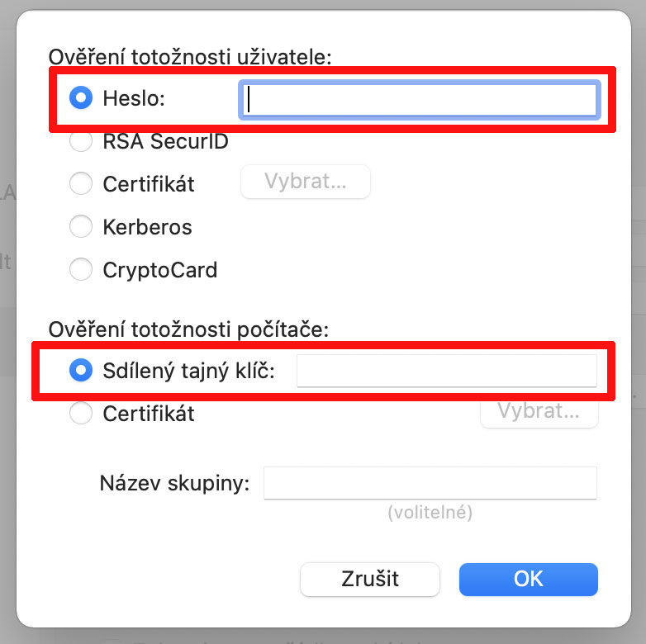Focus the Sdílený tajný klíč text field
This screenshot has height=644, width=646.
[446, 371]
